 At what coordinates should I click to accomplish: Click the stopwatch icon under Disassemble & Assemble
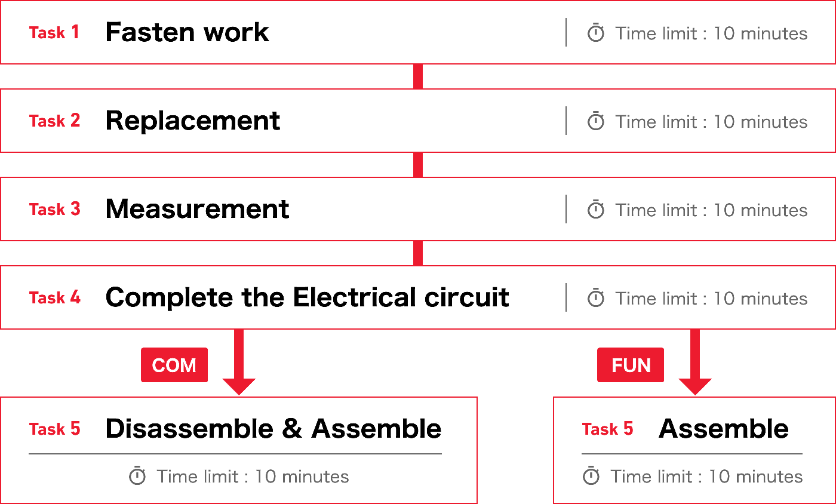[137, 476]
